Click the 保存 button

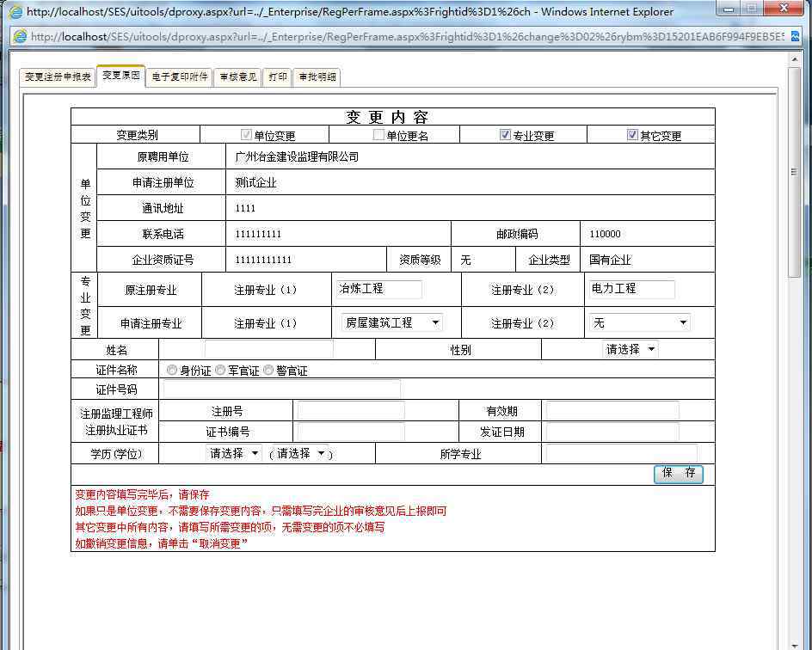679,473
